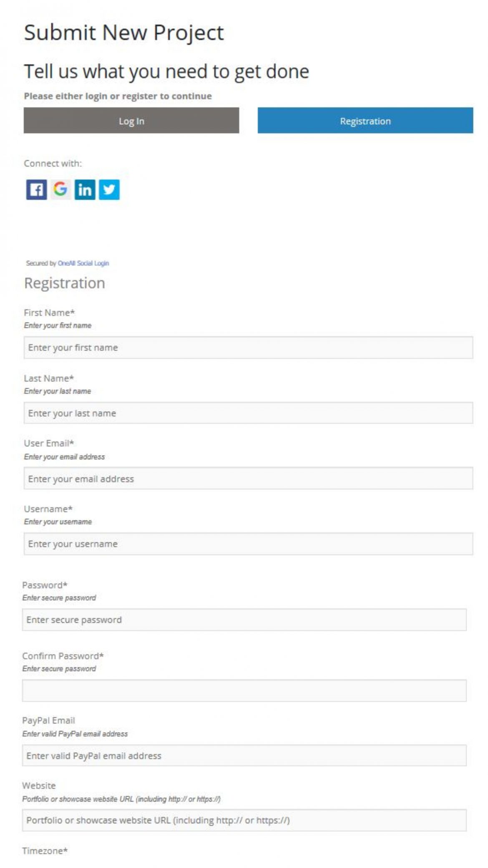Image resolution: width=488 pixels, height=868 pixels.
Task: Sign in using the Google icon
Action: 60,190
